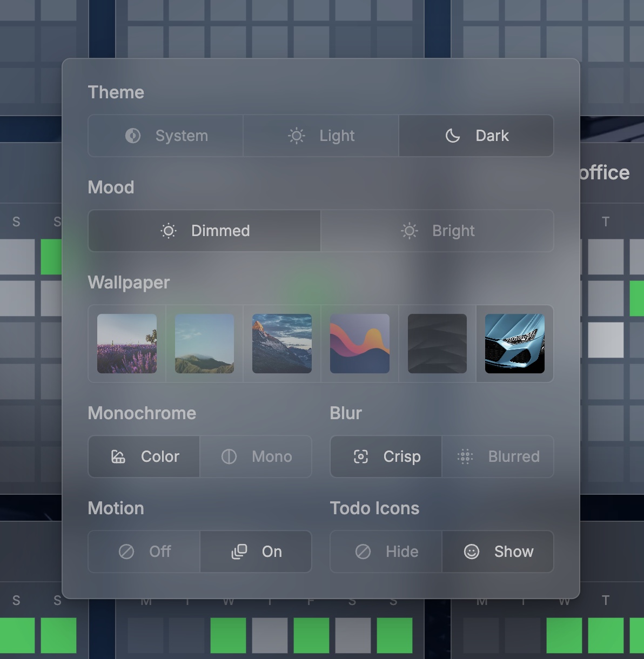This screenshot has width=644, height=659.
Task: Pick the rocky mountain peak wallpaper
Action: (282, 344)
